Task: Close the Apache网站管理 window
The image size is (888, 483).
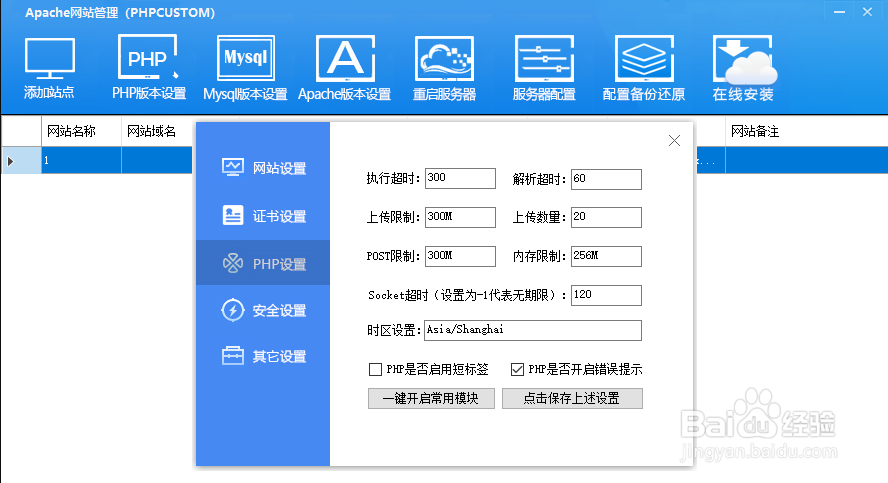Action: click(x=867, y=12)
